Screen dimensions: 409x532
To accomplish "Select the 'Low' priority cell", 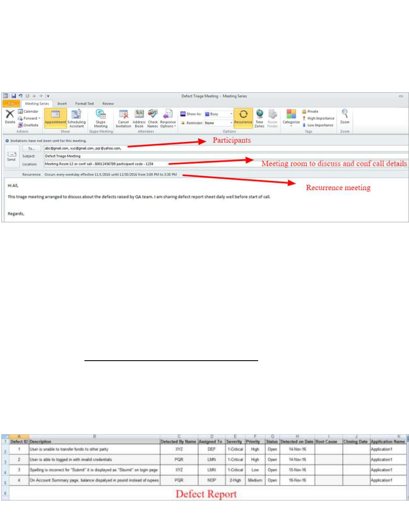I will pos(255,470).
